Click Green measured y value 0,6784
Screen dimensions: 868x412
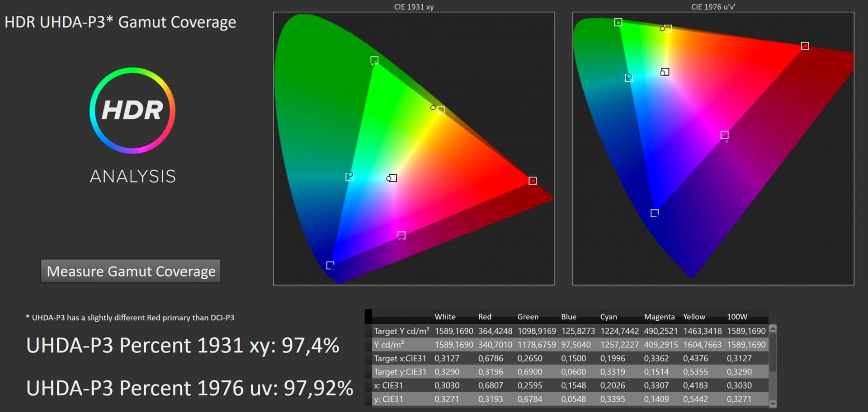(530, 399)
